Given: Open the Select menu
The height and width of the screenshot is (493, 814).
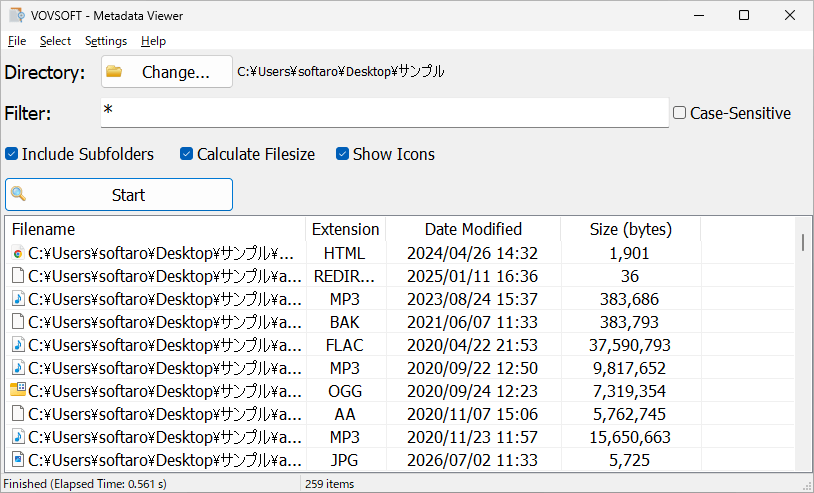Looking at the screenshot, I should point(55,41).
